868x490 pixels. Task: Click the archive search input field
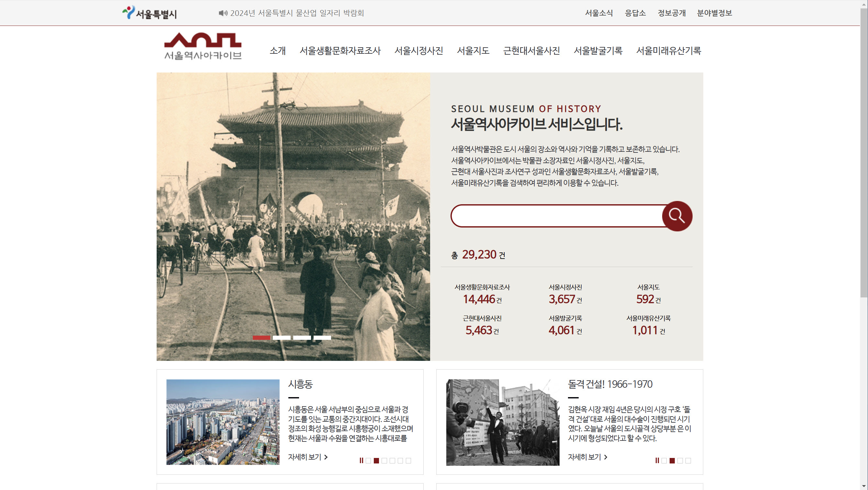[x=556, y=216]
